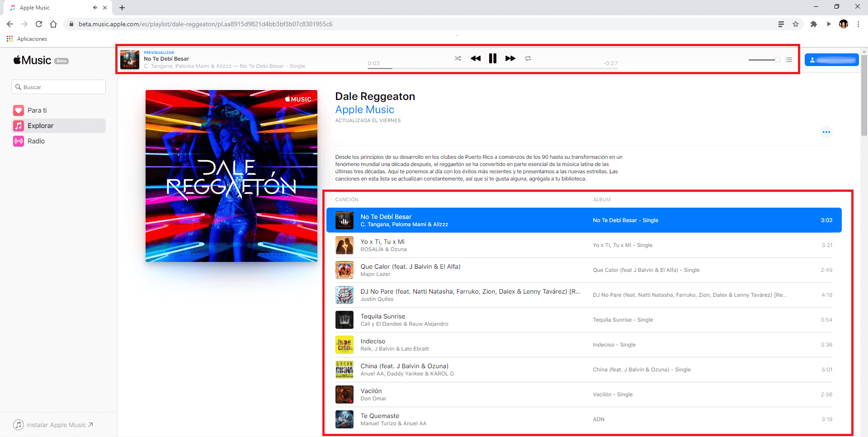Click the Yo x Ti, Tu x Mi artwork
This screenshot has width=868, height=437.
344,245
